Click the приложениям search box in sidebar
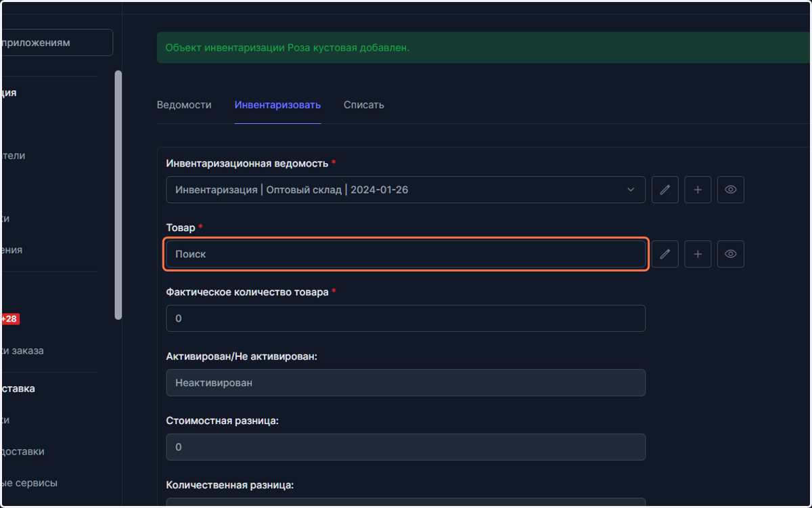The image size is (812, 508). pos(57,43)
